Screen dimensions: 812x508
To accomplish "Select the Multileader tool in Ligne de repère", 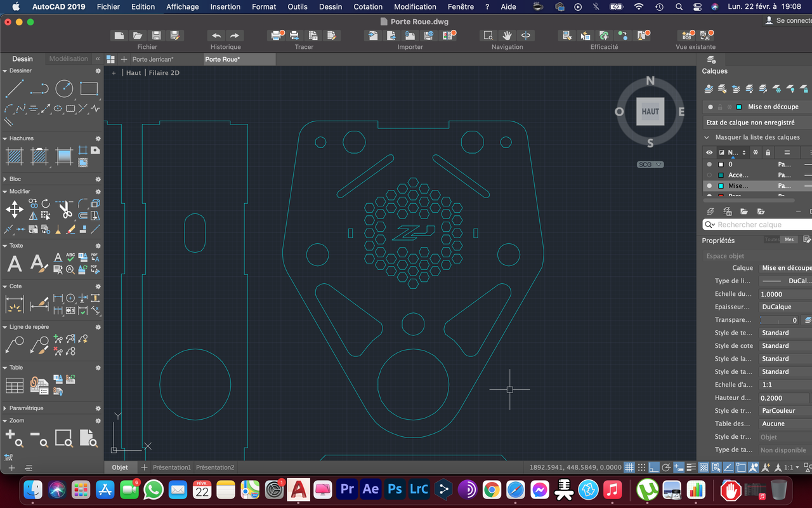I will coord(15,345).
